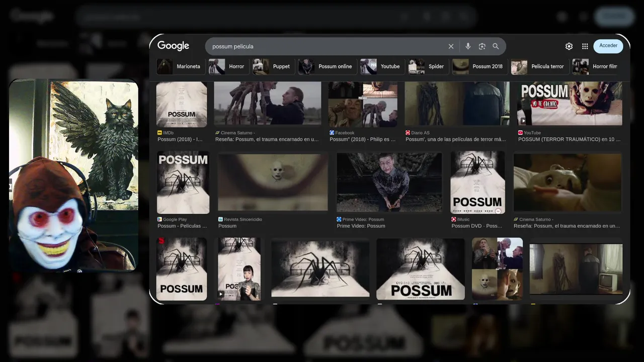Select the Possum 2018 filter chip
Image resolution: width=644 pixels, height=362 pixels.
click(479, 66)
